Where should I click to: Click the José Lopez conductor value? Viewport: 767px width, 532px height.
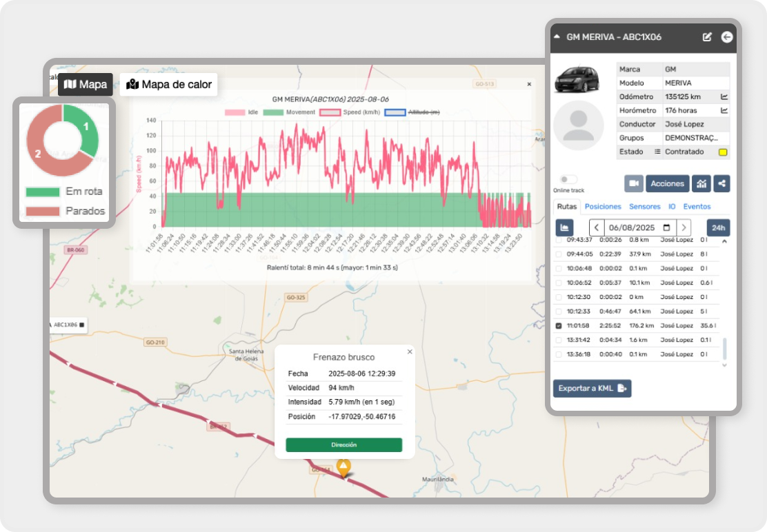(x=684, y=124)
